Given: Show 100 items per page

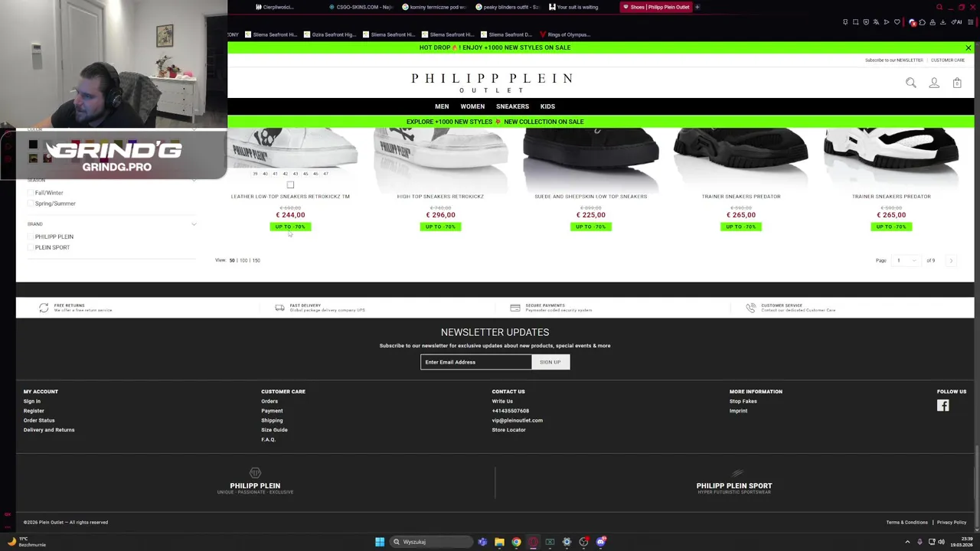Looking at the screenshot, I should coord(243,260).
